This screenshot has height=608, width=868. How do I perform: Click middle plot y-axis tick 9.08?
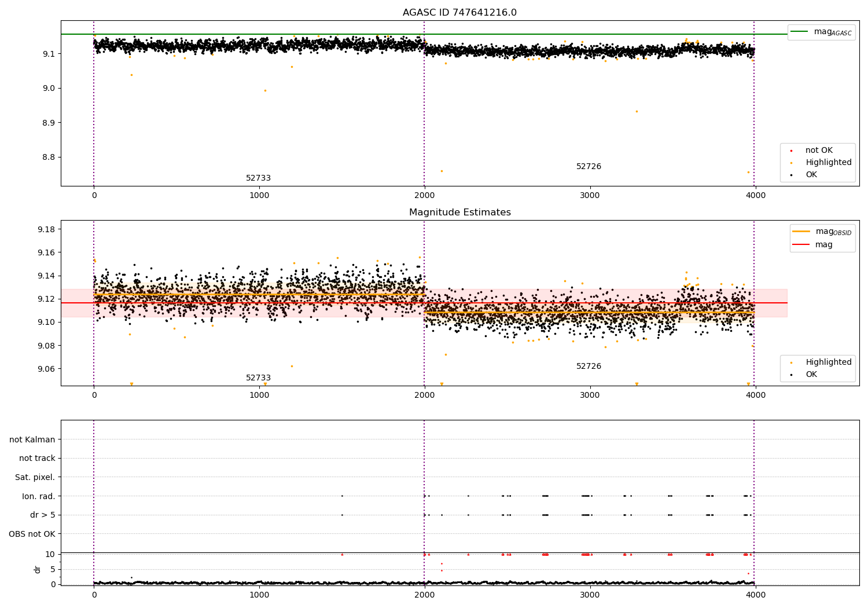[x=46, y=346]
